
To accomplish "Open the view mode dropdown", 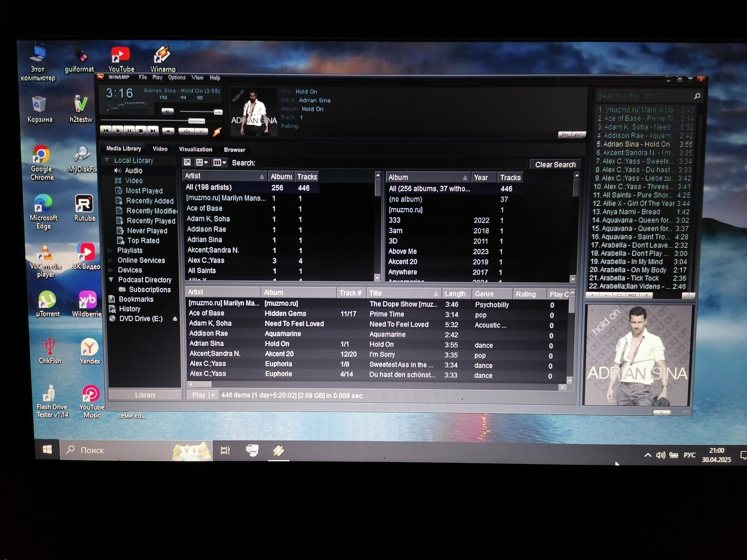I will point(202,162).
